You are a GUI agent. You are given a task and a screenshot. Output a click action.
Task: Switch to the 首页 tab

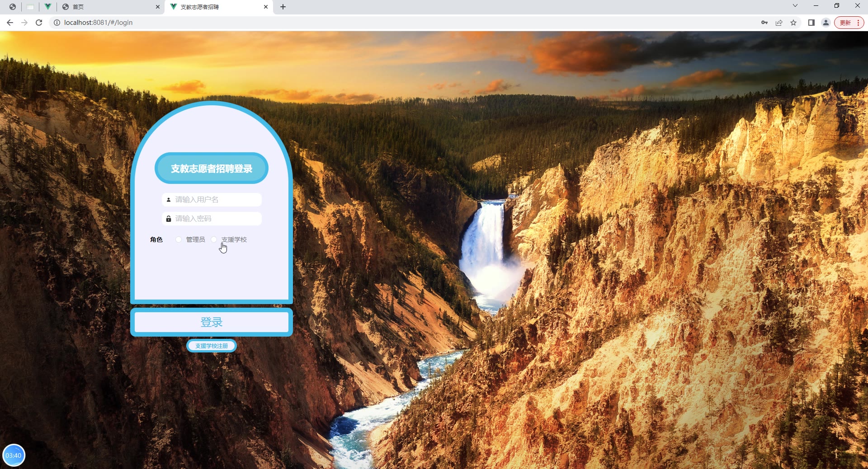pos(111,7)
